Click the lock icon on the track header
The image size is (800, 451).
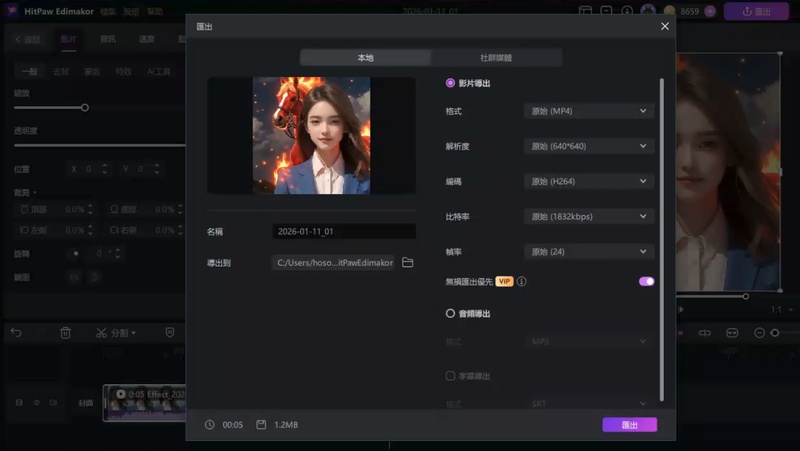point(19,403)
